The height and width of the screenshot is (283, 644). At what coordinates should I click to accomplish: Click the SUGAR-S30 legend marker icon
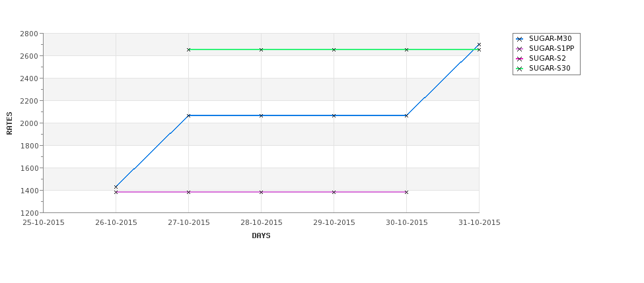click(520, 69)
